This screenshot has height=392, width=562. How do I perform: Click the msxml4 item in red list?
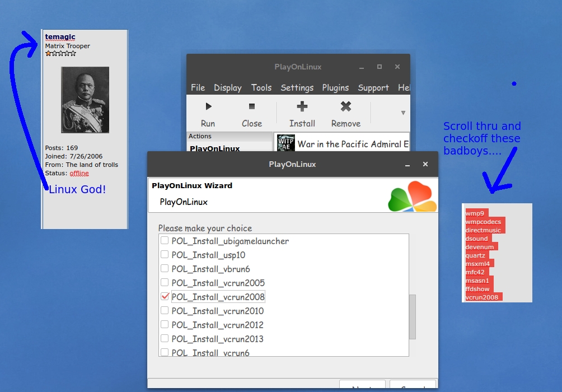click(478, 264)
